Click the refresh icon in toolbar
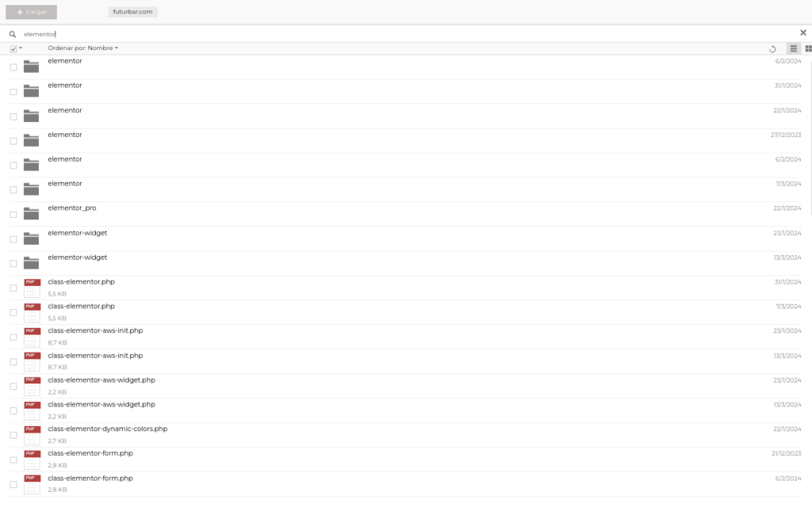Image resolution: width=812 pixels, height=515 pixels. point(772,48)
